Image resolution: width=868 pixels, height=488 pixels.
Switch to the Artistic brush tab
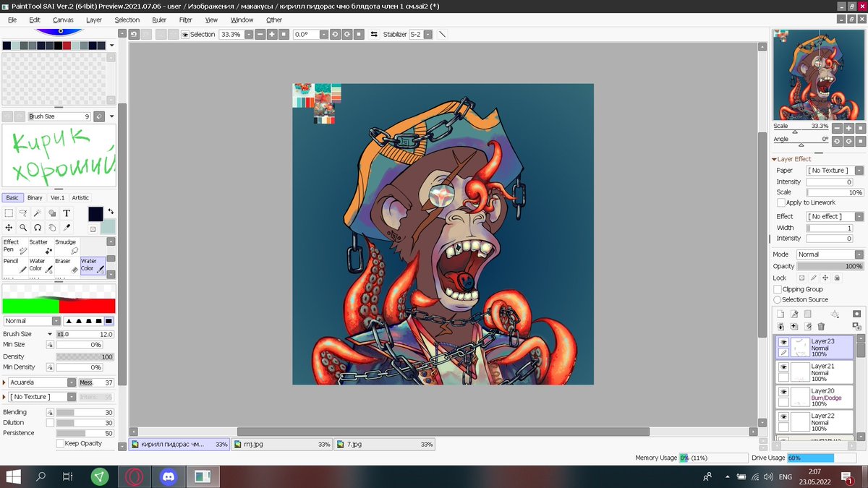click(x=80, y=197)
